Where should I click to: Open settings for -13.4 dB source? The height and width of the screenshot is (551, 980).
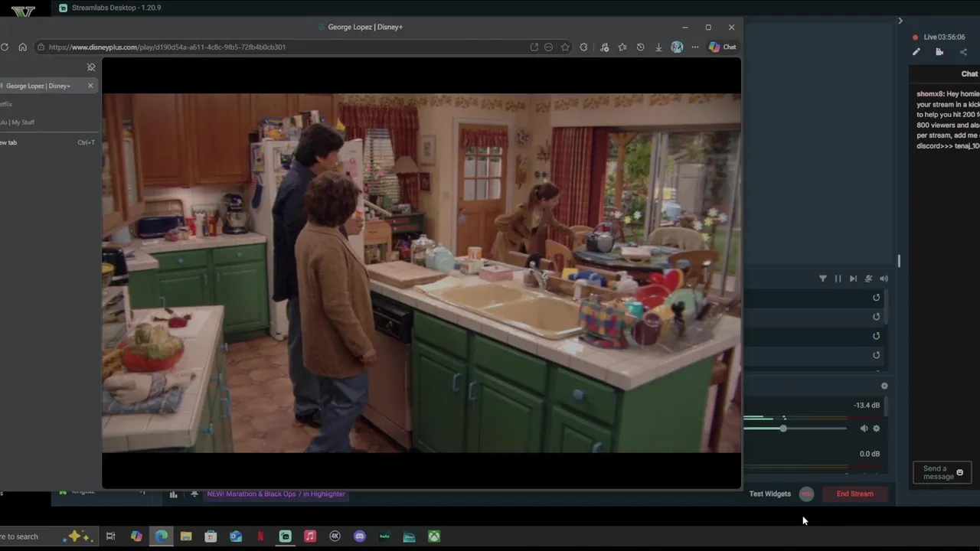pos(877,429)
